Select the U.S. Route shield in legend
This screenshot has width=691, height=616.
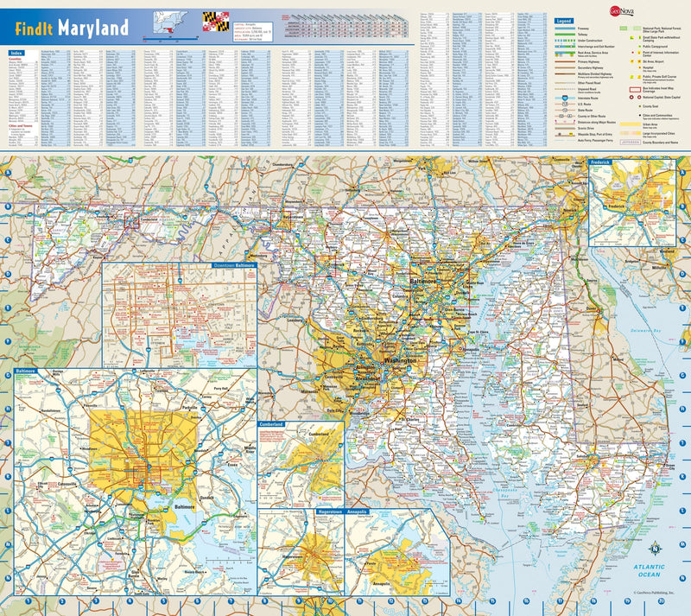pyautogui.click(x=565, y=104)
